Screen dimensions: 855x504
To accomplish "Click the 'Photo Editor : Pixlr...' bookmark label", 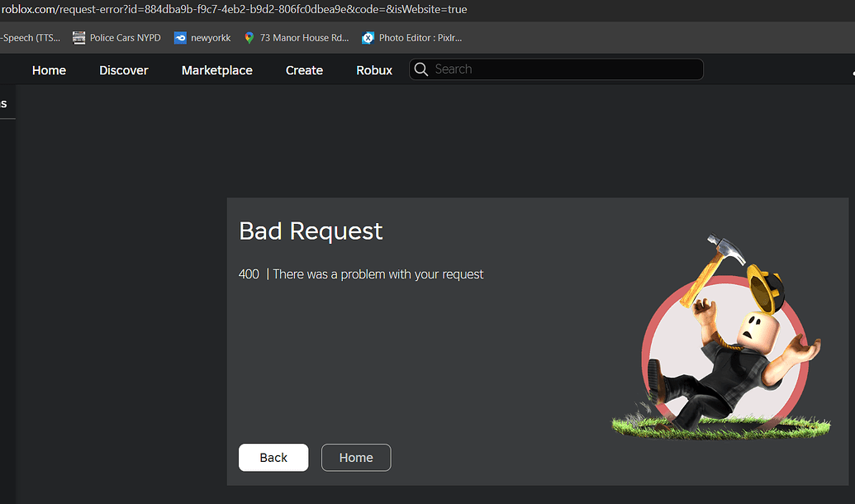I will (420, 38).
